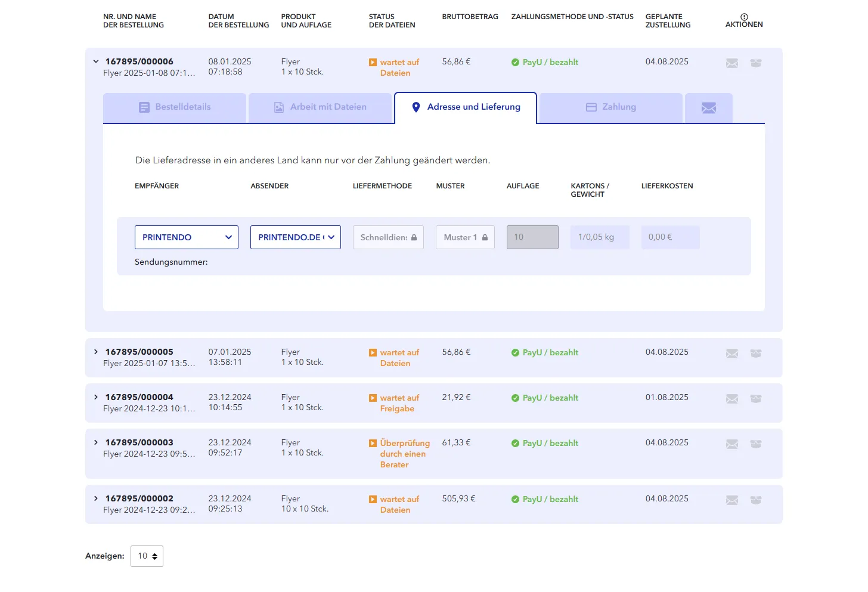Image resolution: width=868 pixels, height=592 pixels.
Task: Click the Auflage quantity field
Action: pos(532,237)
